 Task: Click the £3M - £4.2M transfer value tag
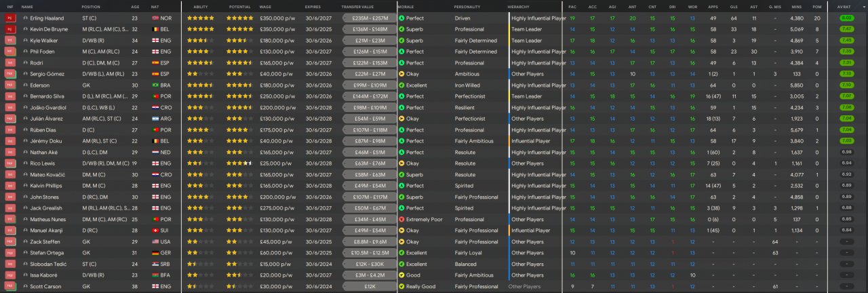pos(370,275)
